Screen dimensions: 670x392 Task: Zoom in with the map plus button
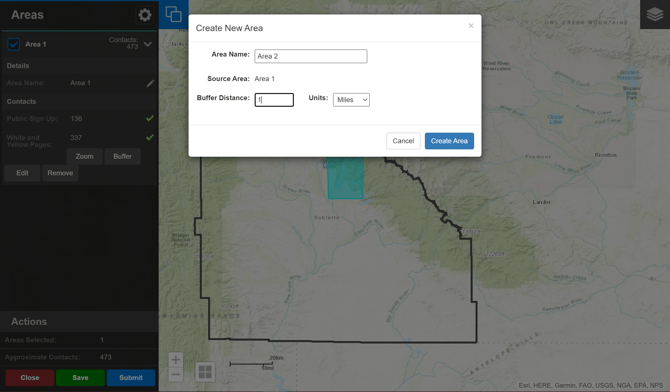tap(176, 360)
